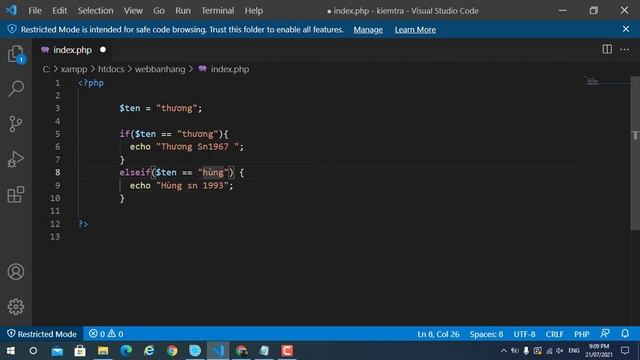
Task: Open the Help menu
Action: 253,11
